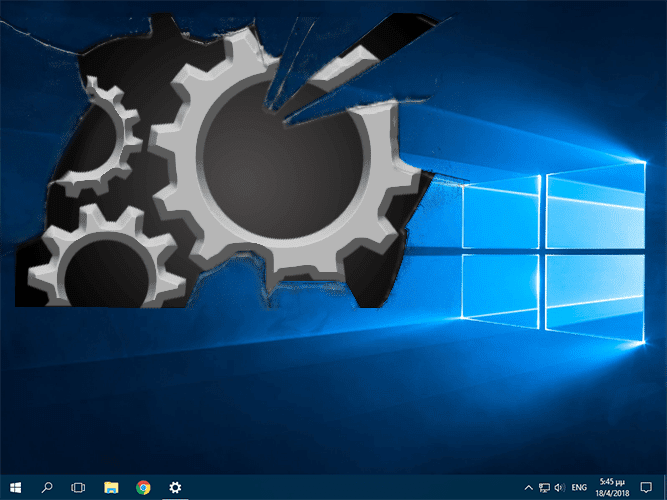Image resolution: width=667 pixels, height=500 pixels.
Task: Switch input language via ENG indicator
Action: 579,488
